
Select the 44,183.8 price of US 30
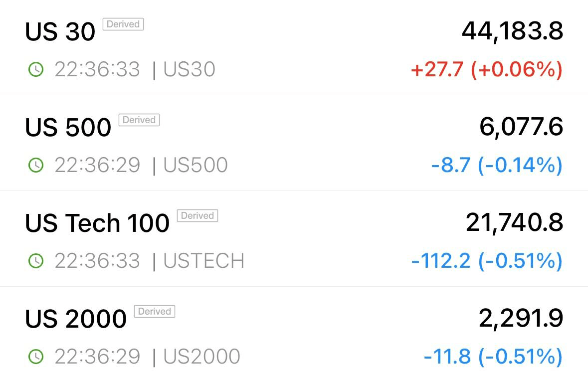tap(512, 31)
